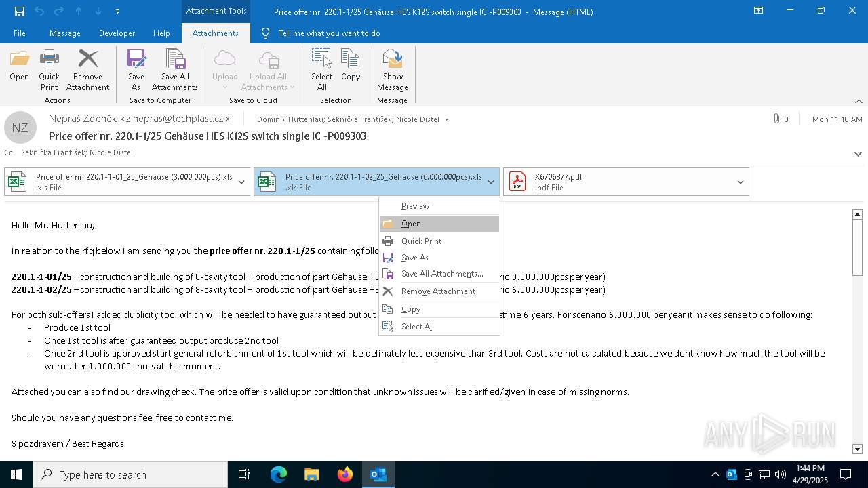Click recipient Dominik Huttenlau in To line
Viewport: 868px width, 488px height.
pos(290,119)
